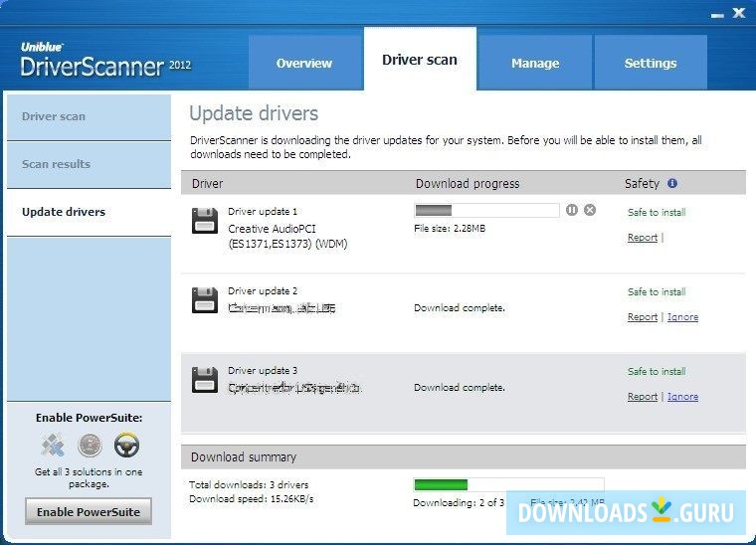This screenshot has height=545, width=756.
Task: Open Report link for Driver update 1
Action: click(643, 238)
